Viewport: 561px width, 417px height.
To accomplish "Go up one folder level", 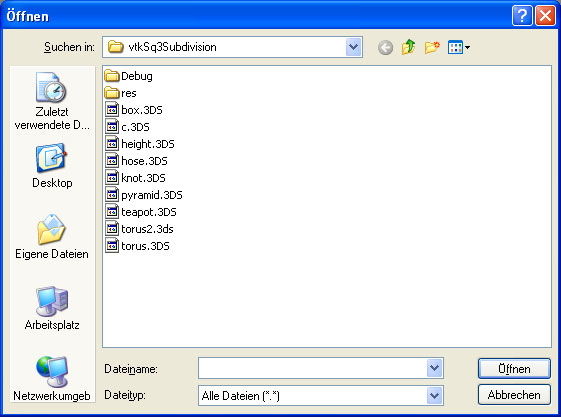I will pyautogui.click(x=408, y=47).
